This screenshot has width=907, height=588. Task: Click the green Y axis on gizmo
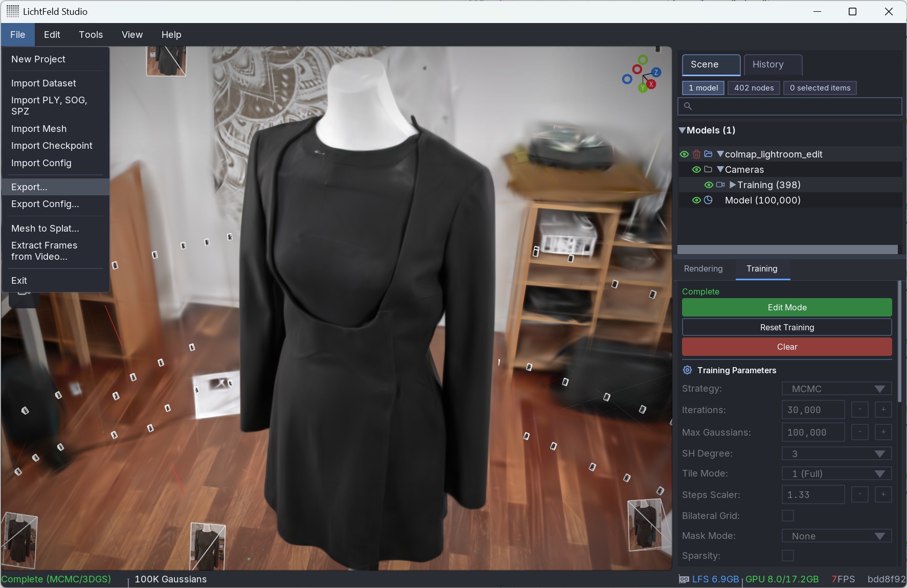coord(642,88)
